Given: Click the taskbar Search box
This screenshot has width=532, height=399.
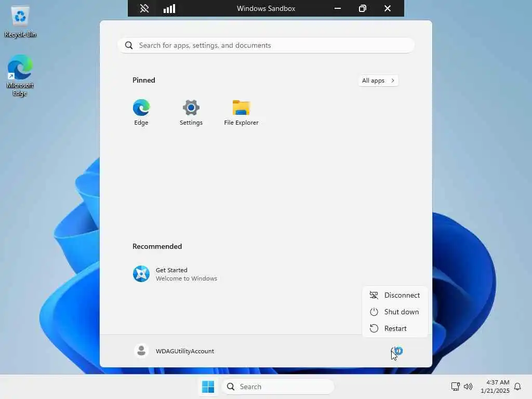Looking at the screenshot, I should click(278, 387).
